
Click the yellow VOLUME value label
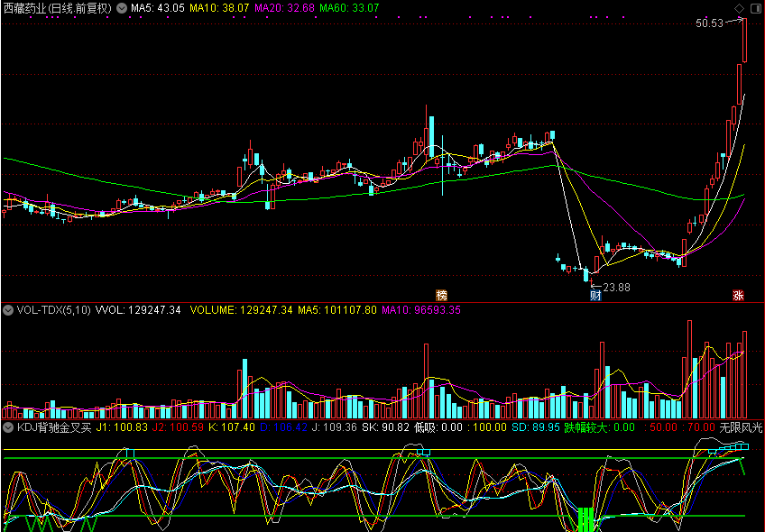click(242, 309)
